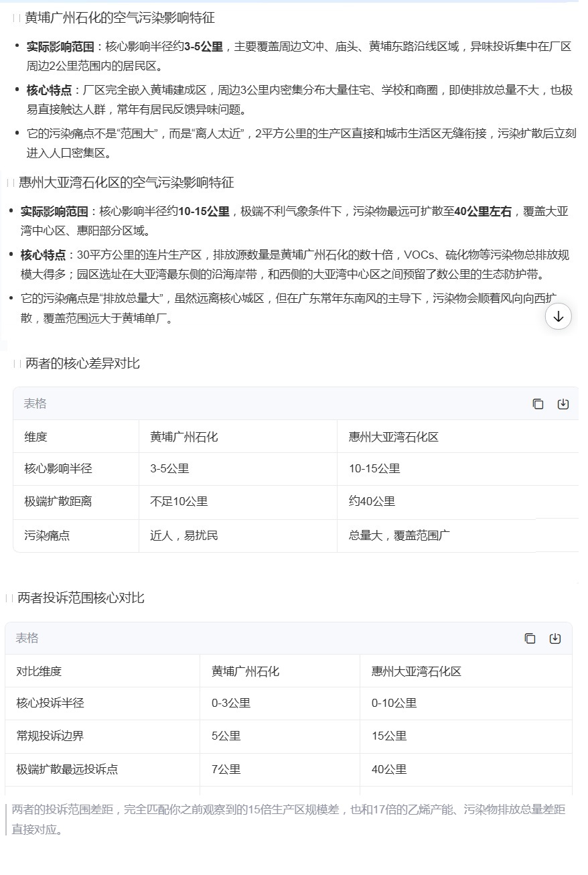Click the 维度 header cell
Viewport: 588px width, 875px height.
(36, 437)
